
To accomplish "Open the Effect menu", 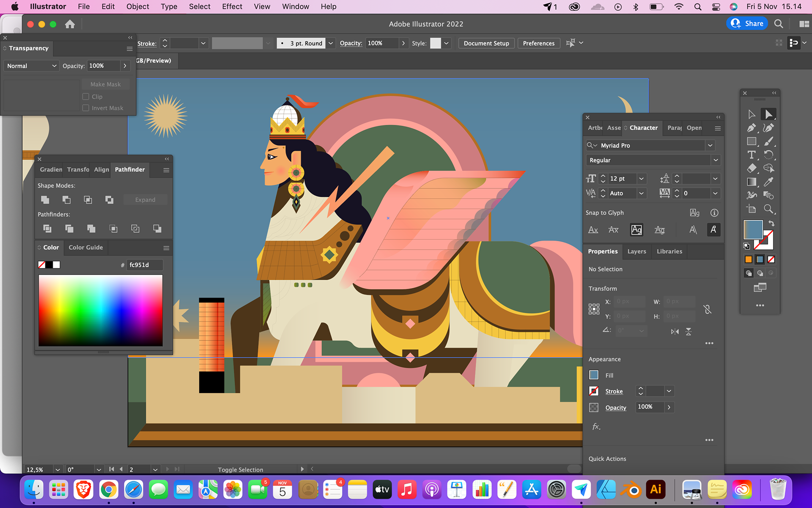I will (x=232, y=6).
